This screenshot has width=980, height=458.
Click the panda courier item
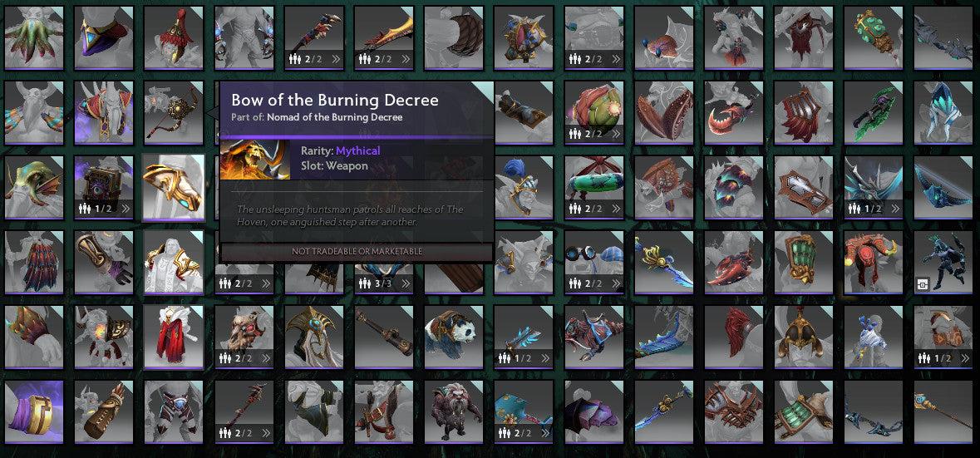tap(454, 337)
